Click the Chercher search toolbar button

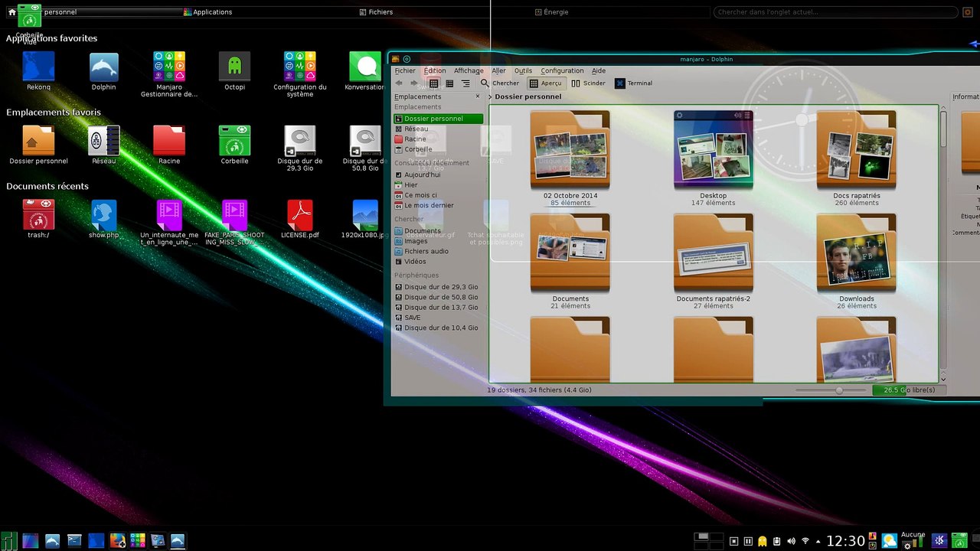point(499,83)
